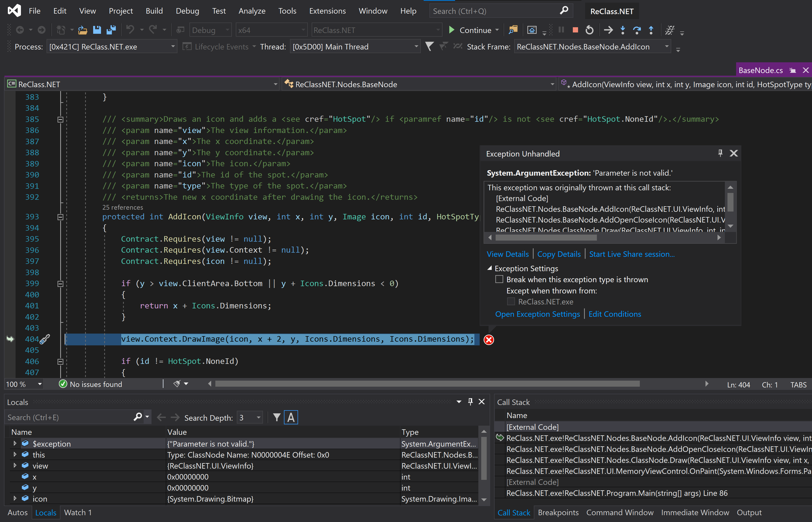Toggle match case in Locals search
Screen dimensions: 812x522
tap(291, 417)
